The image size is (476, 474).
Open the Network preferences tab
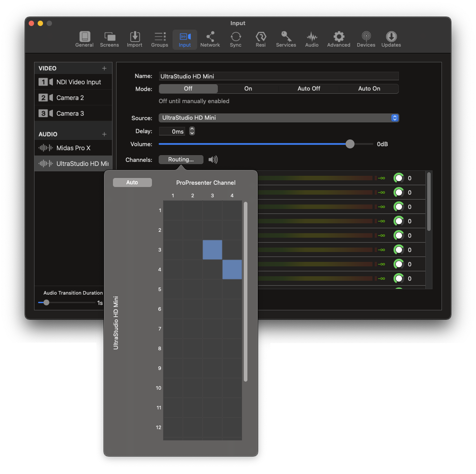pyautogui.click(x=210, y=39)
